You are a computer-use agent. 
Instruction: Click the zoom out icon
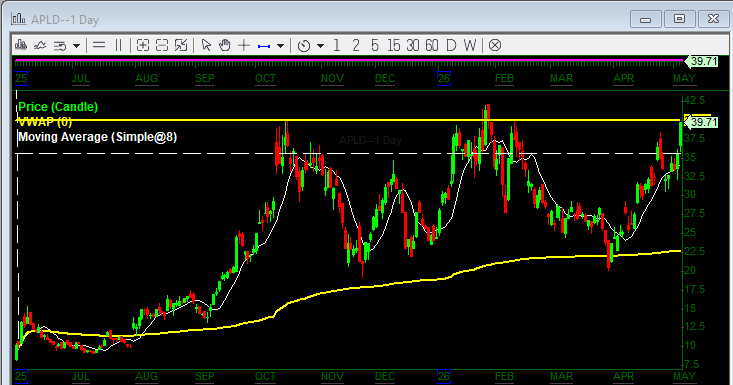pos(162,45)
